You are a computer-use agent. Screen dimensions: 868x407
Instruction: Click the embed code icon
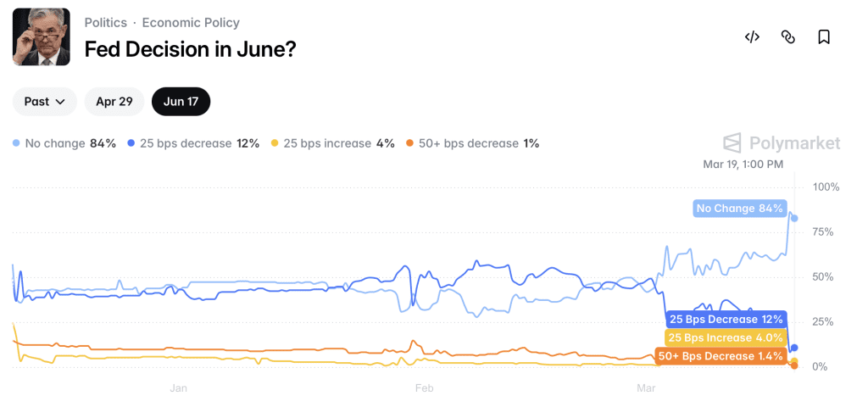752,36
